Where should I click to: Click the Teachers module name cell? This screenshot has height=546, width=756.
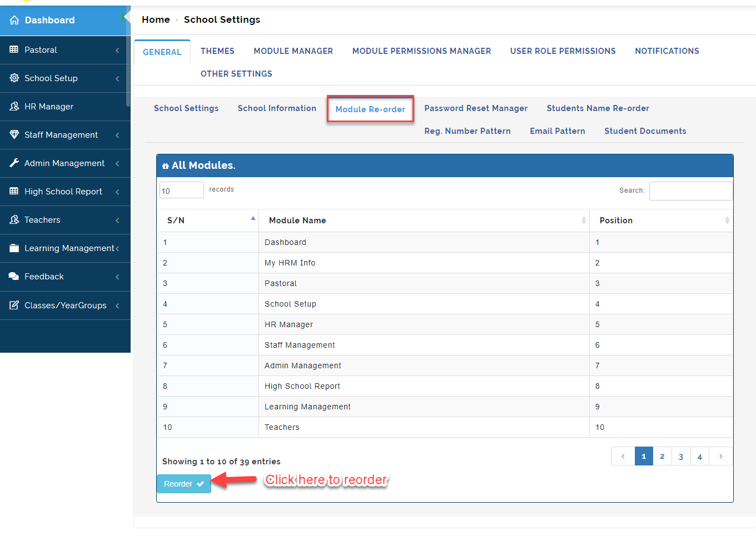click(424, 427)
